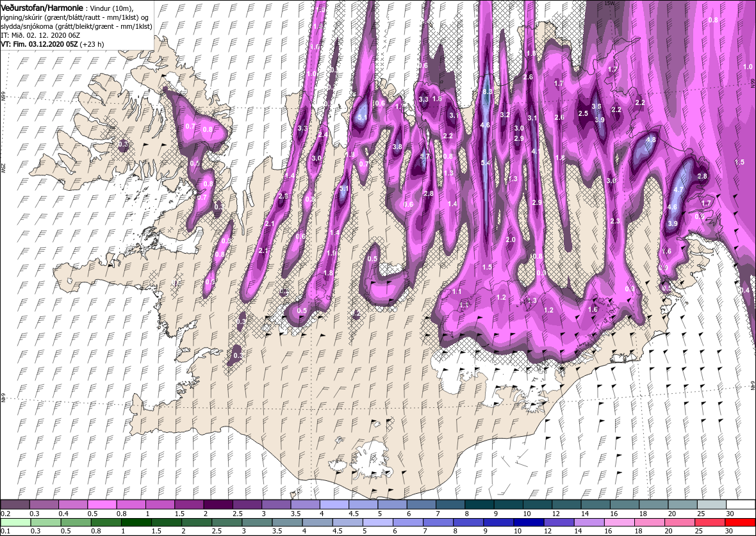Click the 8.3 precipitation value on the map
The image size is (756, 536).
[487, 92]
